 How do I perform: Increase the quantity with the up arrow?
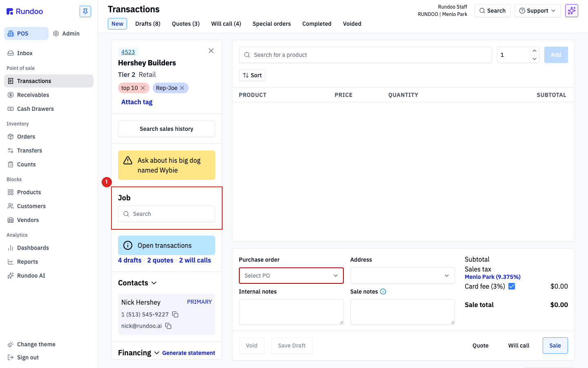click(x=535, y=51)
